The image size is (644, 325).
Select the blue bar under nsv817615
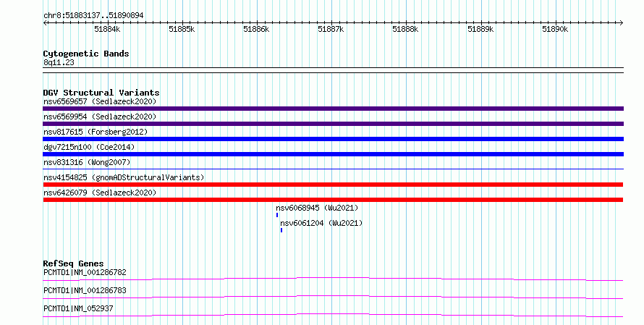pos(333,139)
